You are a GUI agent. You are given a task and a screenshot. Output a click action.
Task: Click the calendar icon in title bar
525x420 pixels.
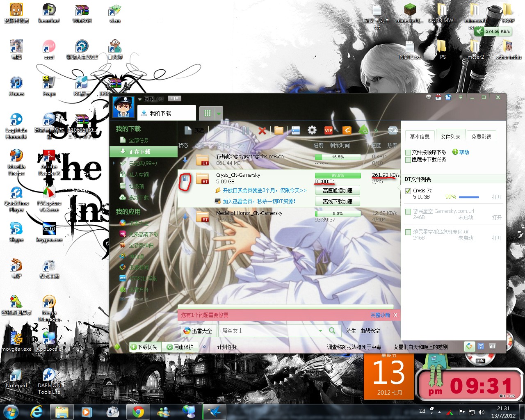point(438,97)
